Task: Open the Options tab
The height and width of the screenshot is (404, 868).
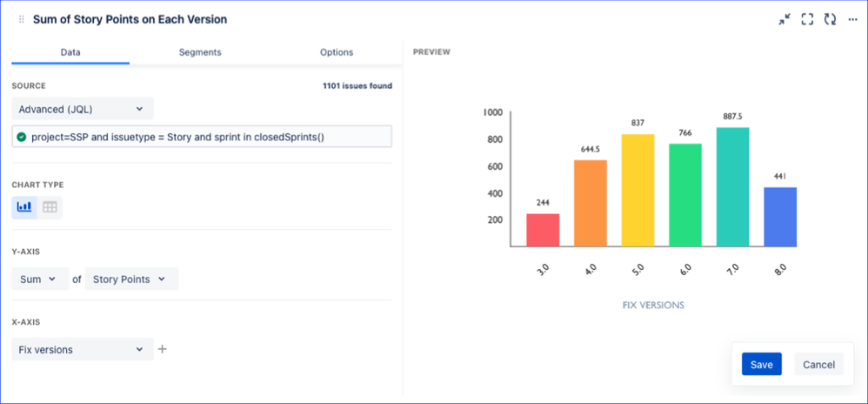Action: [x=337, y=52]
